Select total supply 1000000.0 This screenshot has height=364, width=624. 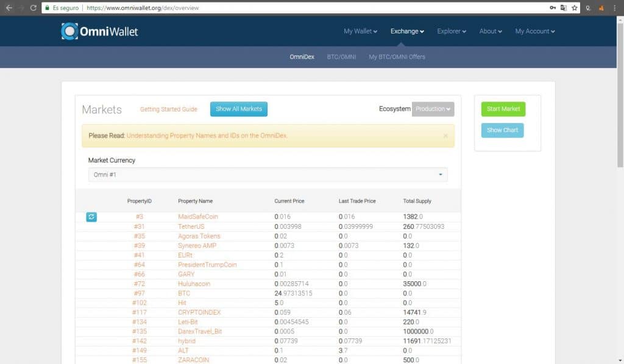pyautogui.click(x=418, y=331)
